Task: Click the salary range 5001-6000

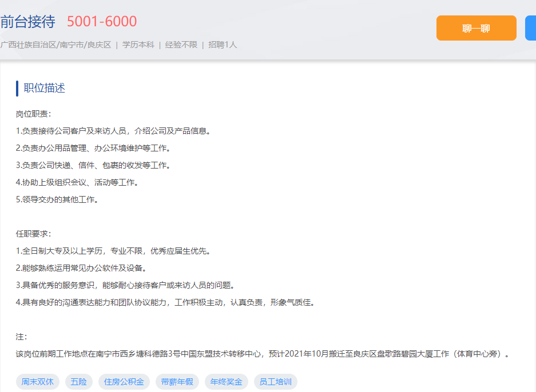Action: (x=102, y=22)
